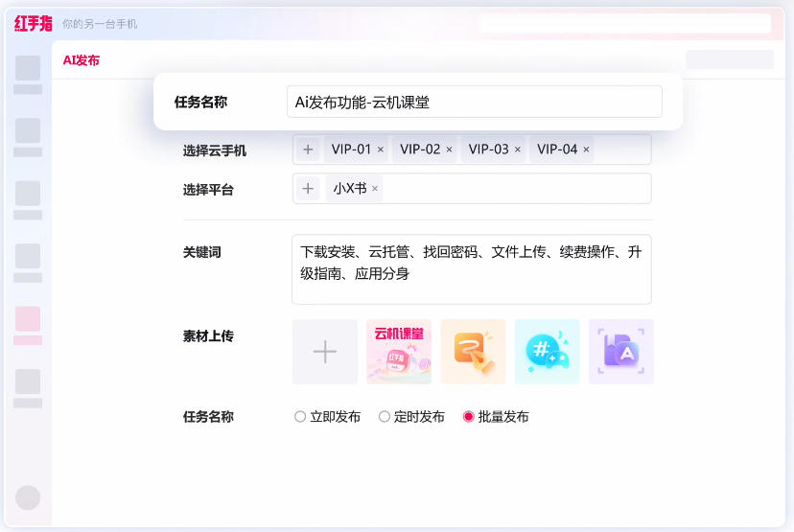
Task: Remove the 小X书 platform tag
Action: click(375, 189)
